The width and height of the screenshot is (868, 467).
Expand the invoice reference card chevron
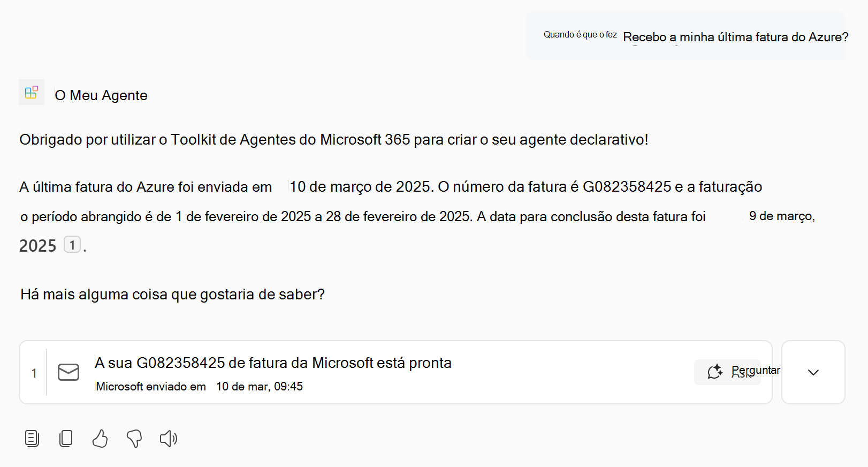[813, 372]
